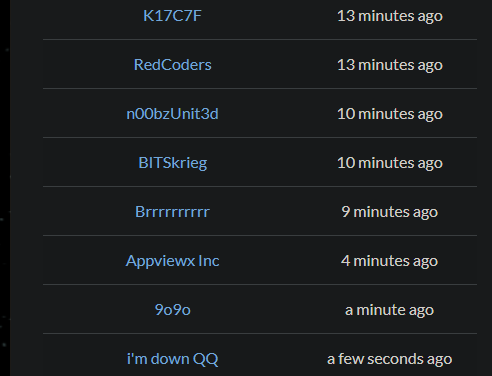The height and width of the screenshot is (376, 492).
Task: Click the 9 minutes ago timestamp
Action: (390, 212)
